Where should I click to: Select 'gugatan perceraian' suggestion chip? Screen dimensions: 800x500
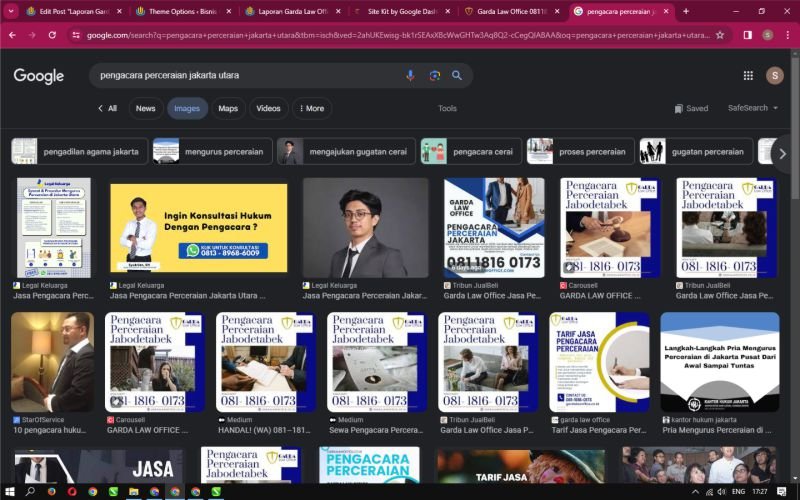click(x=696, y=152)
